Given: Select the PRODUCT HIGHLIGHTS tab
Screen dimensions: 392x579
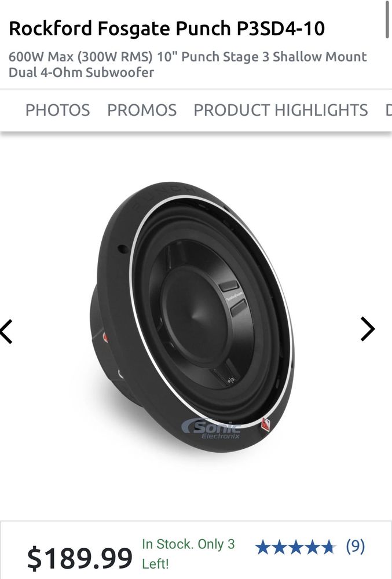Looking at the screenshot, I should click(x=280, y=110).
